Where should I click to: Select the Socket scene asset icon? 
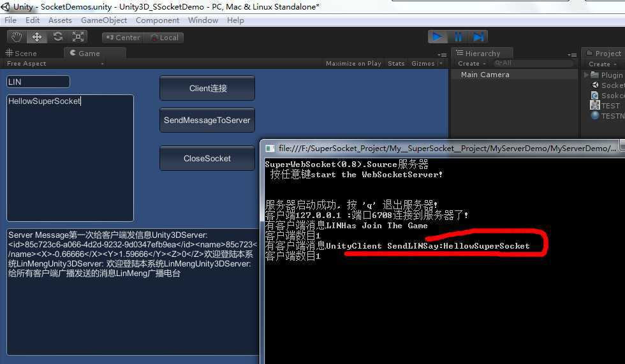point(595,85)
